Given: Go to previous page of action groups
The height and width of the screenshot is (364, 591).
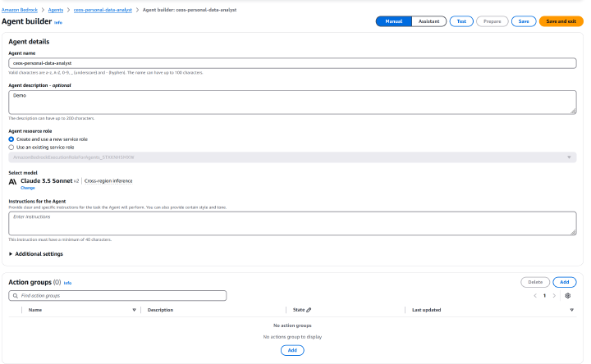Looking at the screenshot, I should [534, 295].
